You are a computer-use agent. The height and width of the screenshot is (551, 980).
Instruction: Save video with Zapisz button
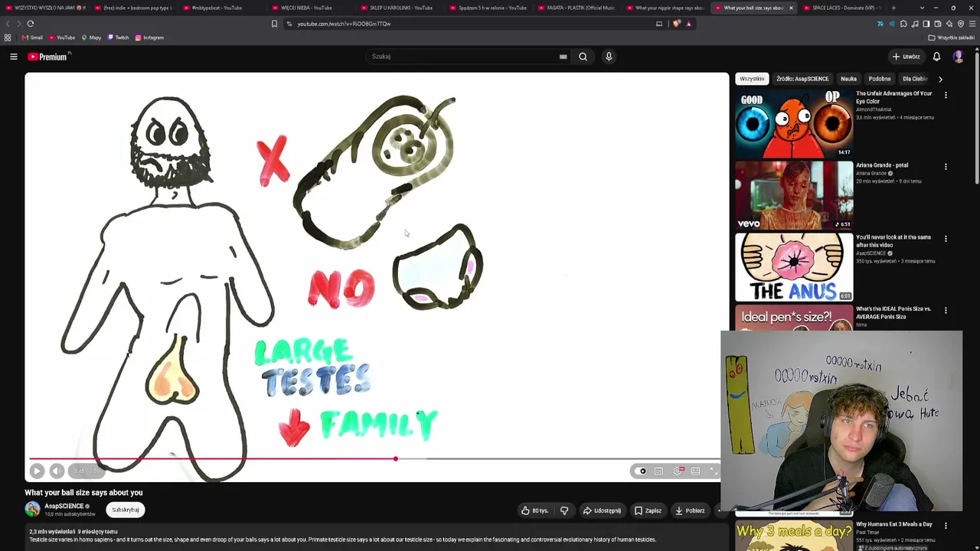coord(648,510)
